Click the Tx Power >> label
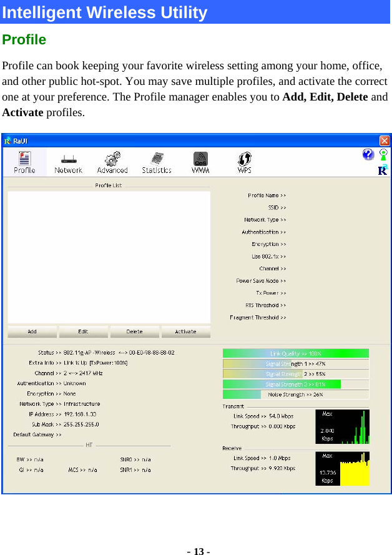Image resolution: width=392 pixels, height=555 pixels. click(271, 293)
